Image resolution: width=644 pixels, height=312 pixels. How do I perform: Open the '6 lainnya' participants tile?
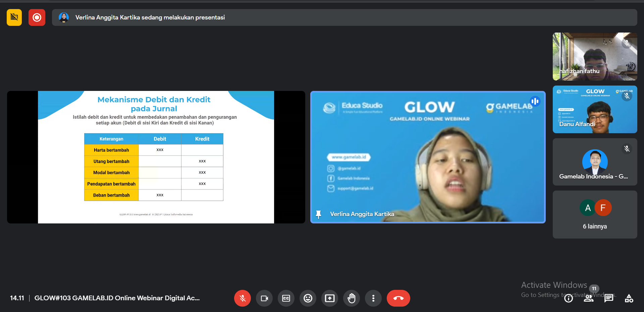[x=595, y=215]
